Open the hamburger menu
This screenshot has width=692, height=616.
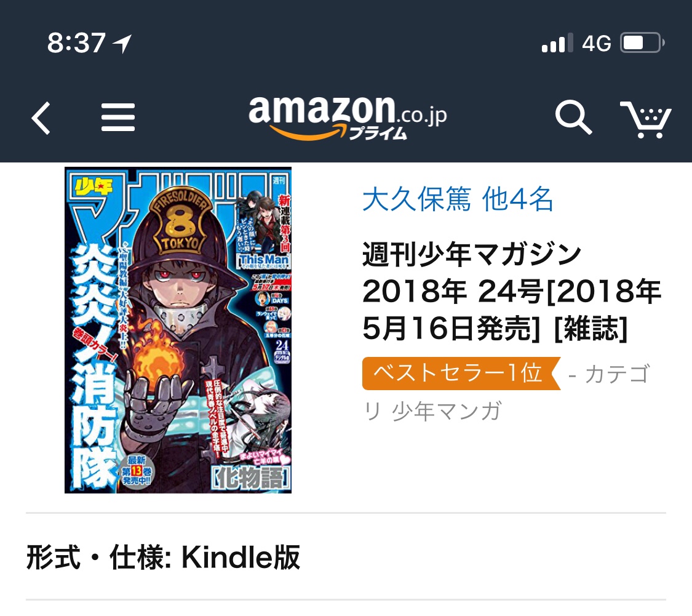click(x=118, y=118)
